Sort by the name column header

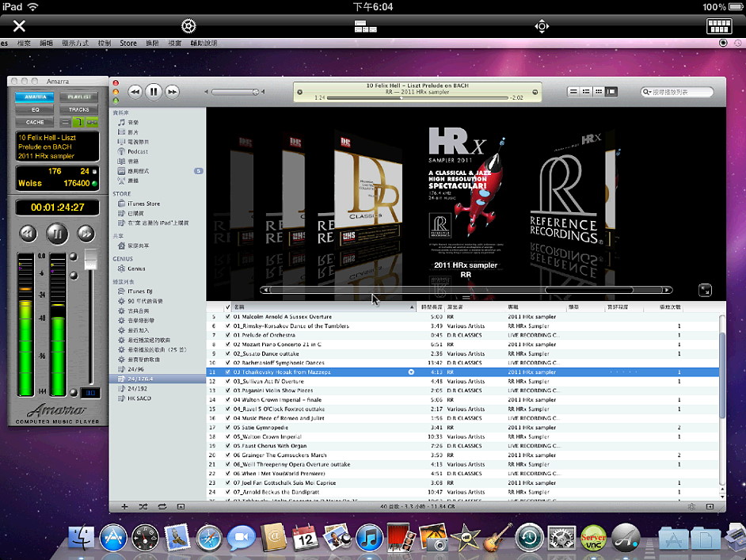pyautogui.click(x=324, y=307)
